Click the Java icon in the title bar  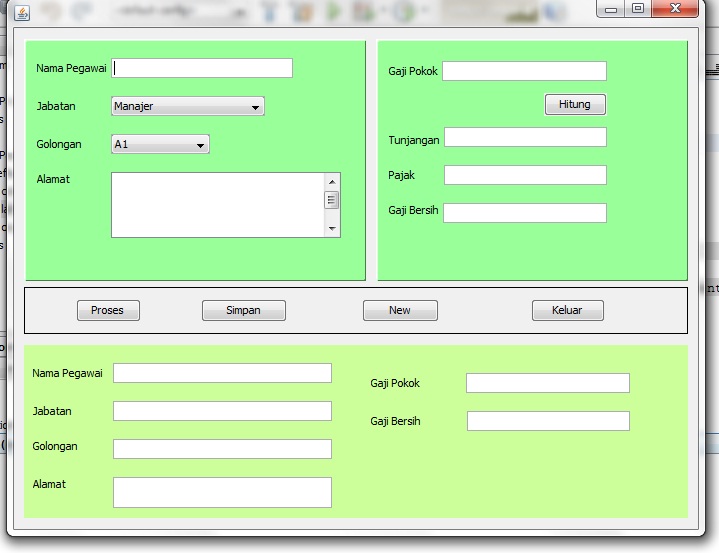[x=22, y=13]
